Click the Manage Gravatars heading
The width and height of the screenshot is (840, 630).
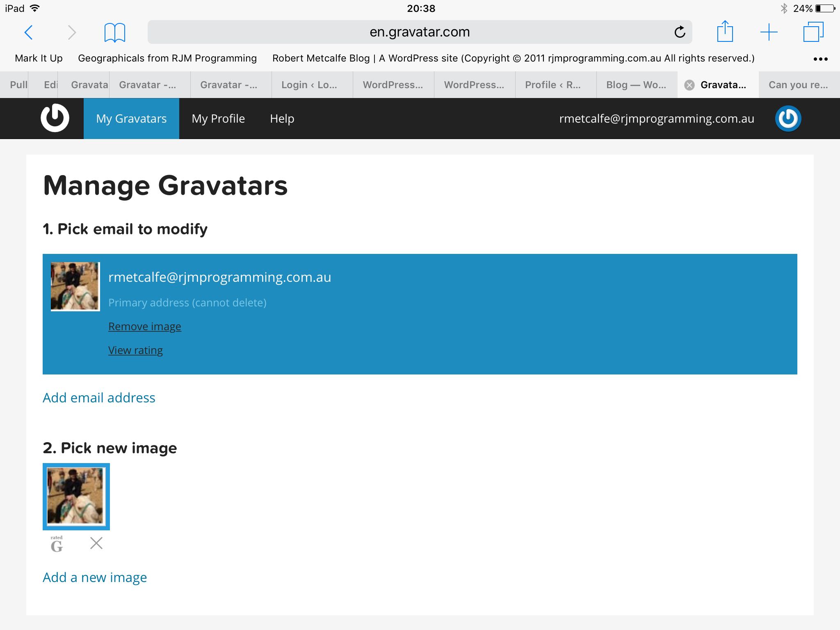tap(165, 185)
